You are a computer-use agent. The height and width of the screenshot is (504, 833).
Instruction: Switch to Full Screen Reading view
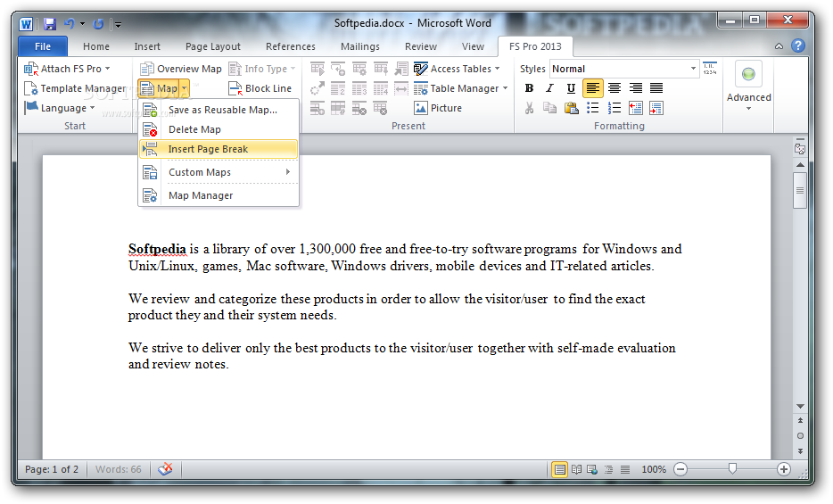pos(576,469)
